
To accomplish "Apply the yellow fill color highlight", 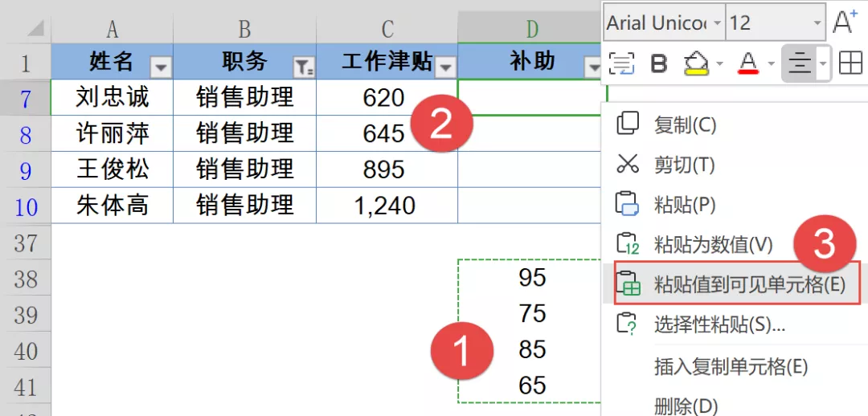I will point(697,64).
